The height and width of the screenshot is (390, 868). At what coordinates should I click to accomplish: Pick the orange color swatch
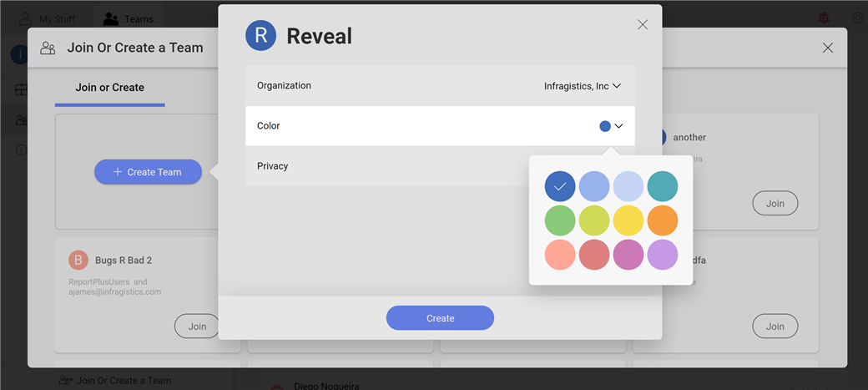coord(663,220)
